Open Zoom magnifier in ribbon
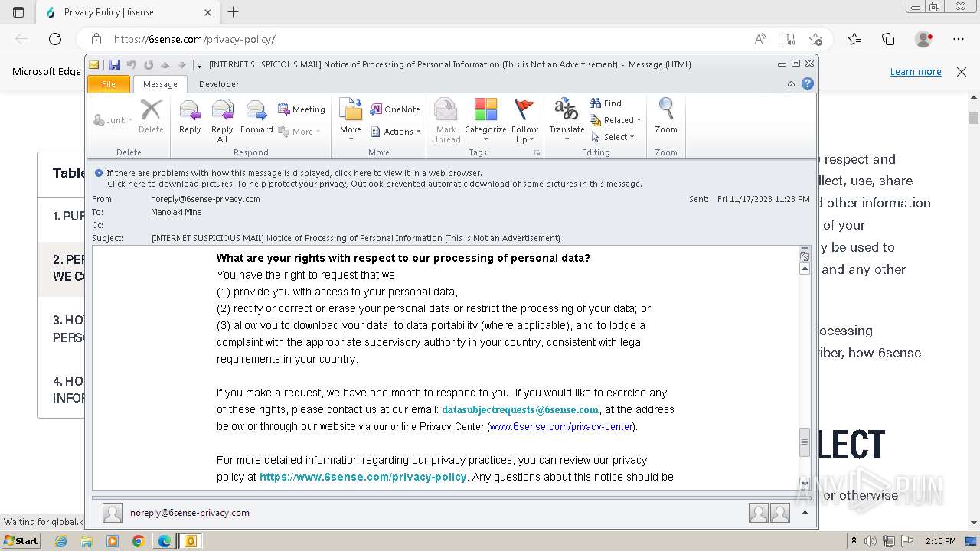This screenshot has height=551, width=980. coord(666,117)
